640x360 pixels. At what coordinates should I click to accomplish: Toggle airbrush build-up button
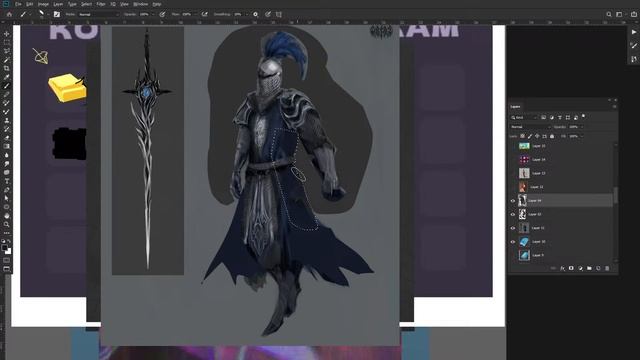pyautogui.click(x=204, y=14)
